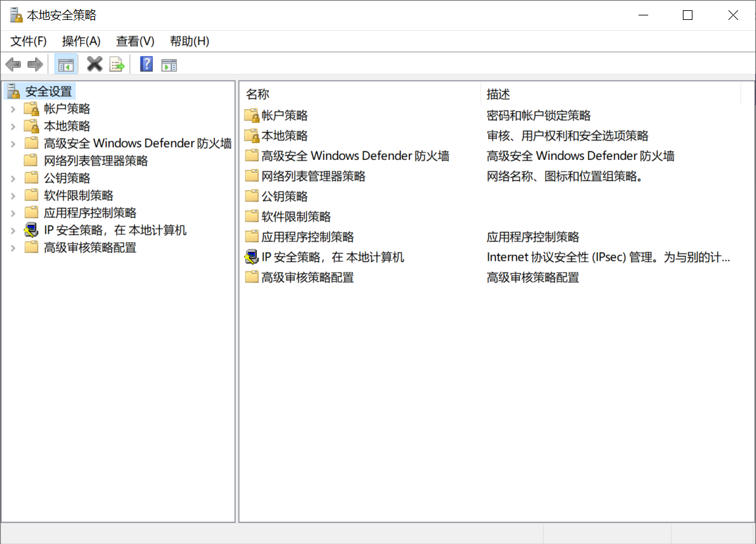This screenshot has width=756, height=544.
Task: Click the Delete X toolbar icon
Action: click(x=94, y=64)
